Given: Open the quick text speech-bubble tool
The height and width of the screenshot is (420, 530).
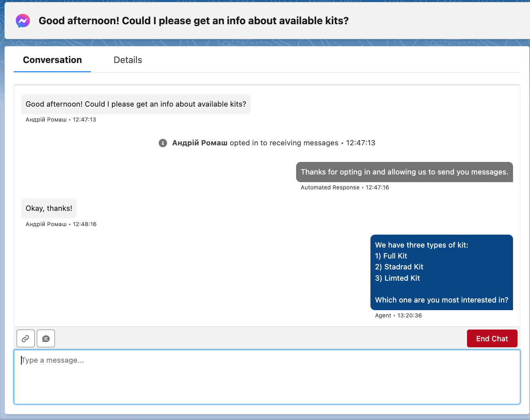Looking at the screenshot, I should (x=46, y=338).
